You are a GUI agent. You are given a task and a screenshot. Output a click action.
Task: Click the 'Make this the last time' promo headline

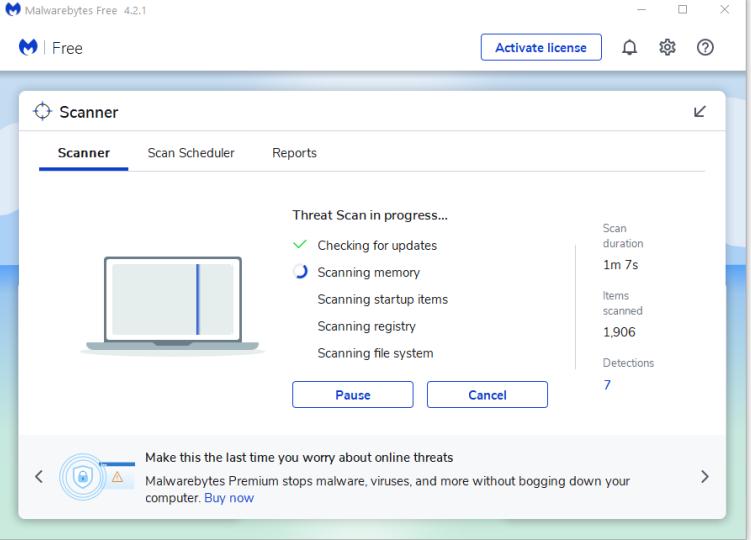pos(299,458)
